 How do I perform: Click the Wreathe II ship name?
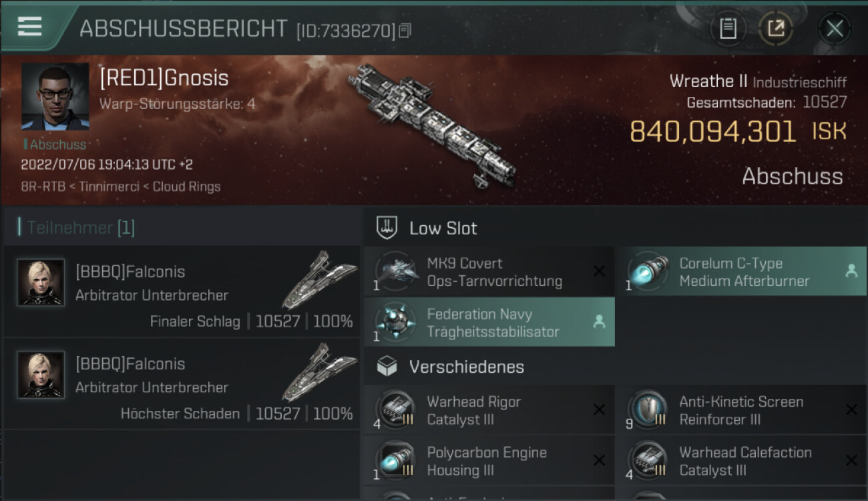pos(708,81)
